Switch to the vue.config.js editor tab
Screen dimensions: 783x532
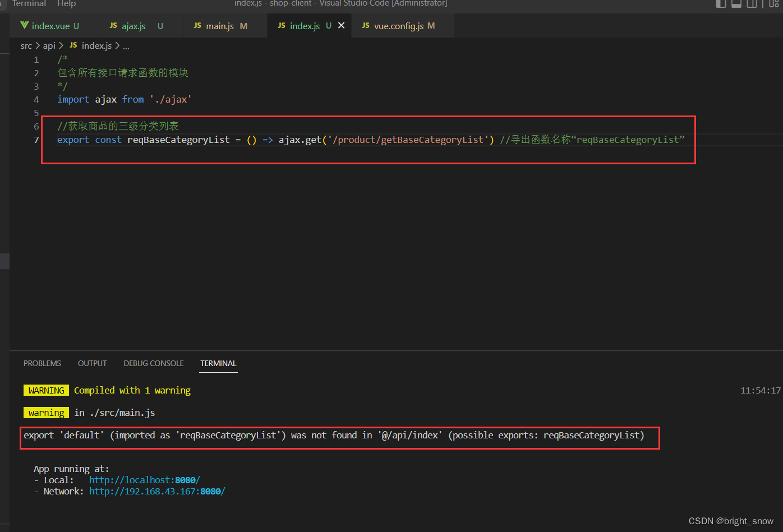tap(403, 26)
